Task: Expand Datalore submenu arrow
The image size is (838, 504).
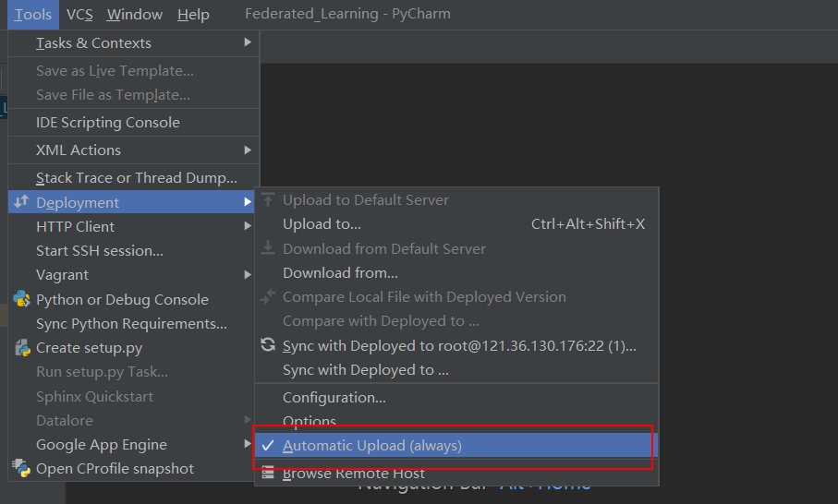Action: tap(248, 420)
